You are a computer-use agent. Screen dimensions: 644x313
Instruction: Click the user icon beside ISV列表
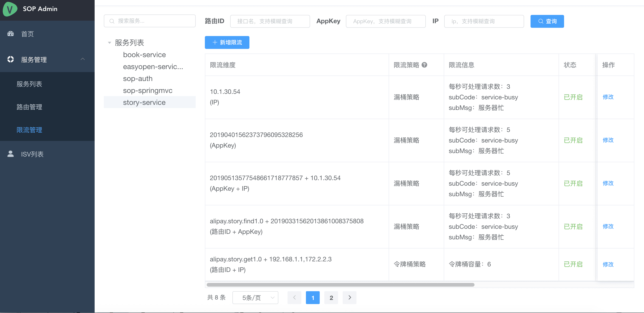coord(11,154)
